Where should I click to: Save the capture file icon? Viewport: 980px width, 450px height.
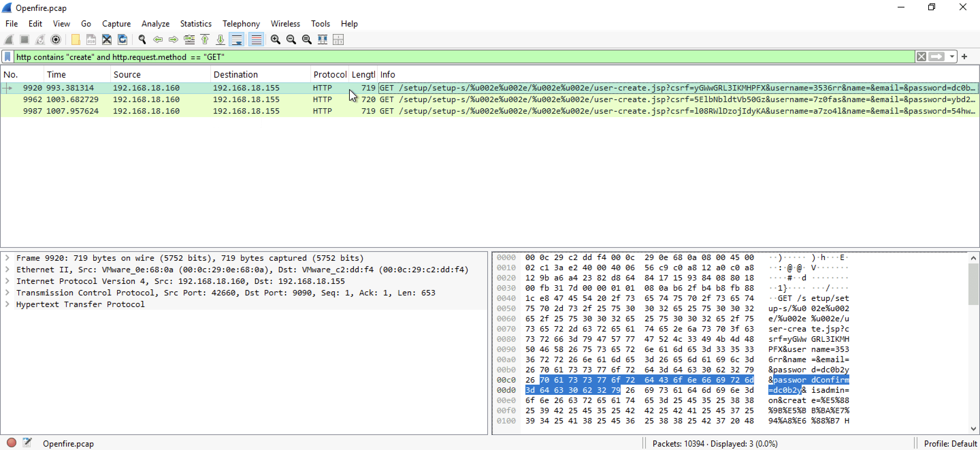[x=91, y=39]
